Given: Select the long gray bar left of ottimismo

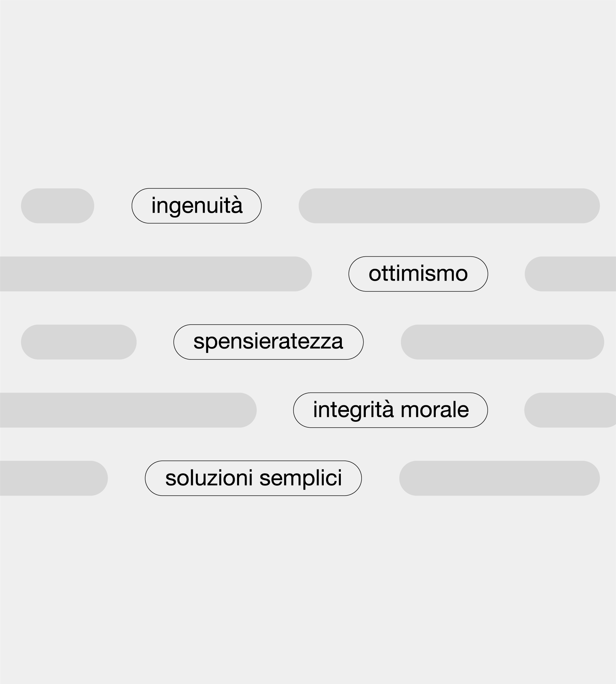Looking at the screenshot, I should coord(156,274).
